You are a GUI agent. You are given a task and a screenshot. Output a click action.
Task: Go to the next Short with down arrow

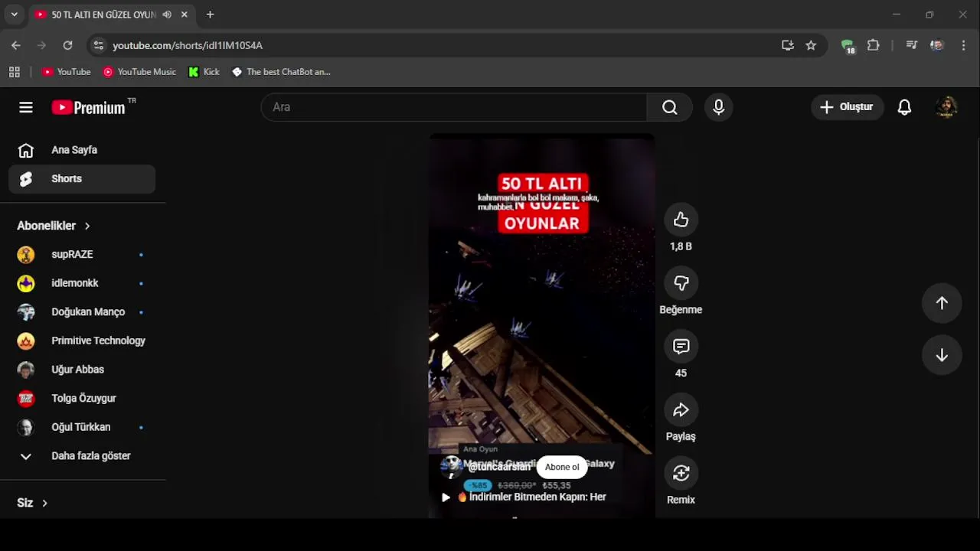[x=942, y=356]
